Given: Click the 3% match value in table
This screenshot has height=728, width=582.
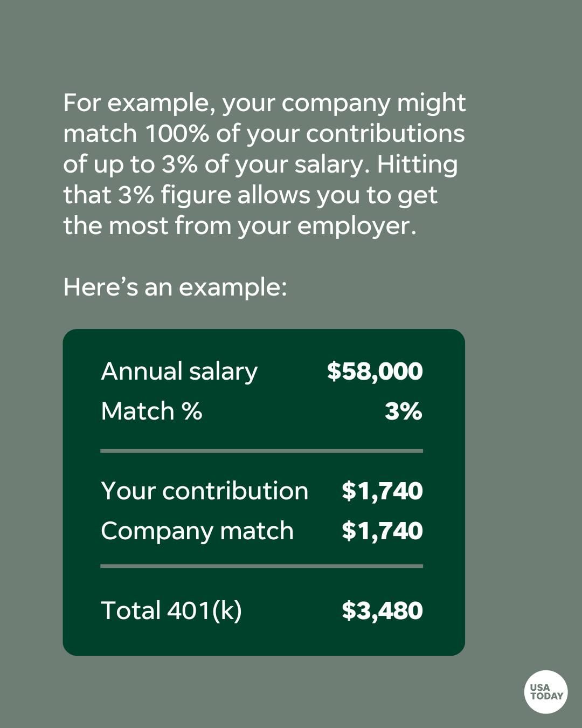Looking at the screenshot, I should click(x=403, y=411).
